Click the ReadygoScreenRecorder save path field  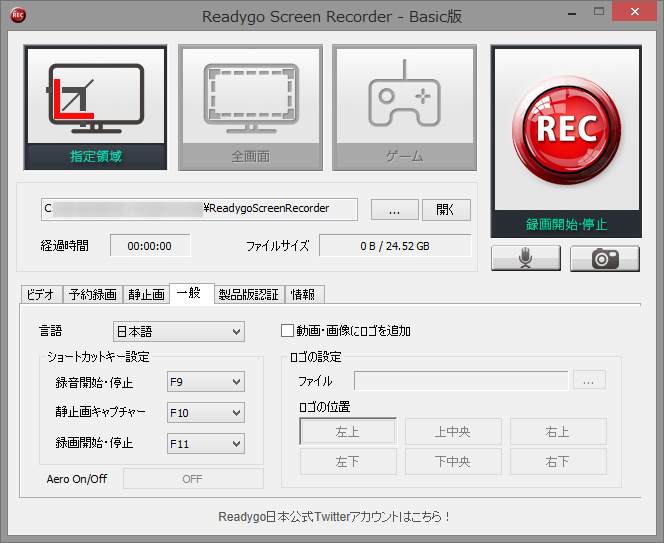(x=199, y=209)
